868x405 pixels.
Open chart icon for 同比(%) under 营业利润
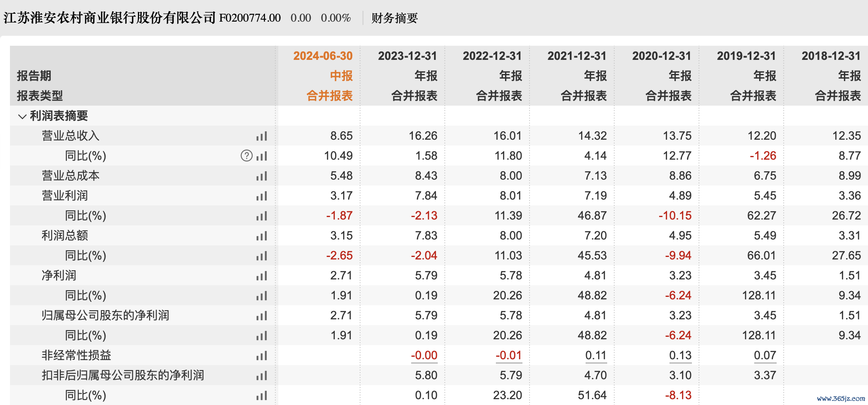262,216
